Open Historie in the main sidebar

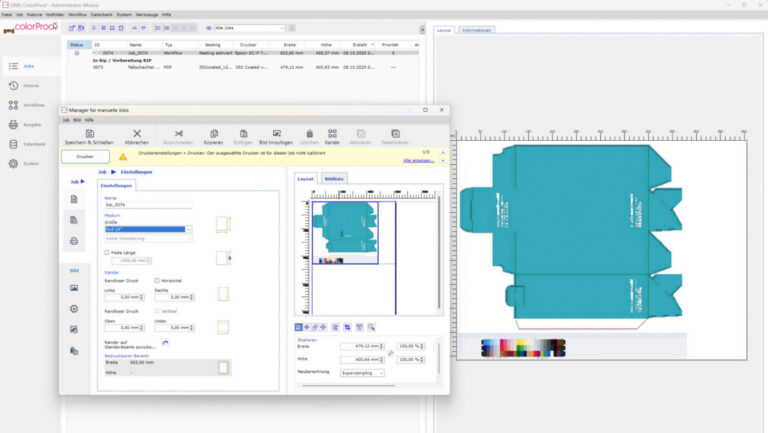click(x=24, y=86)
